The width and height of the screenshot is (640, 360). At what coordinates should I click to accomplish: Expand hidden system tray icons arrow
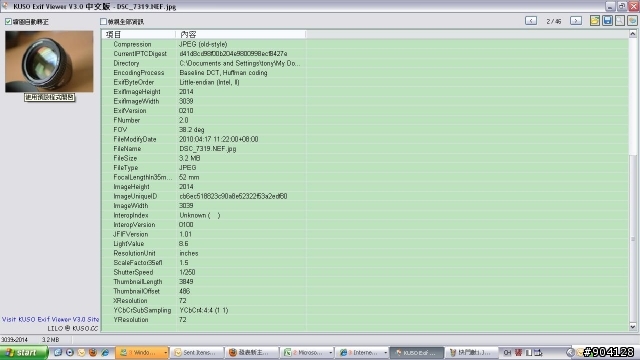tap(570, 352)
